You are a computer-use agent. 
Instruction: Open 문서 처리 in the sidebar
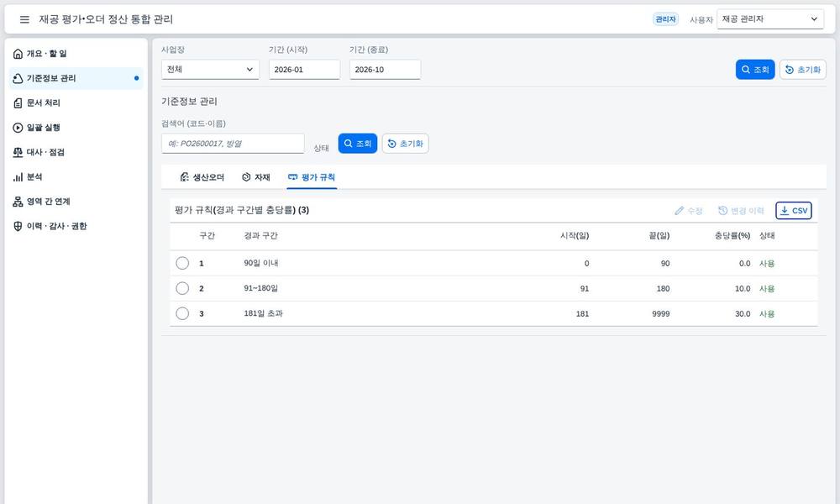[x=76, y=102]
